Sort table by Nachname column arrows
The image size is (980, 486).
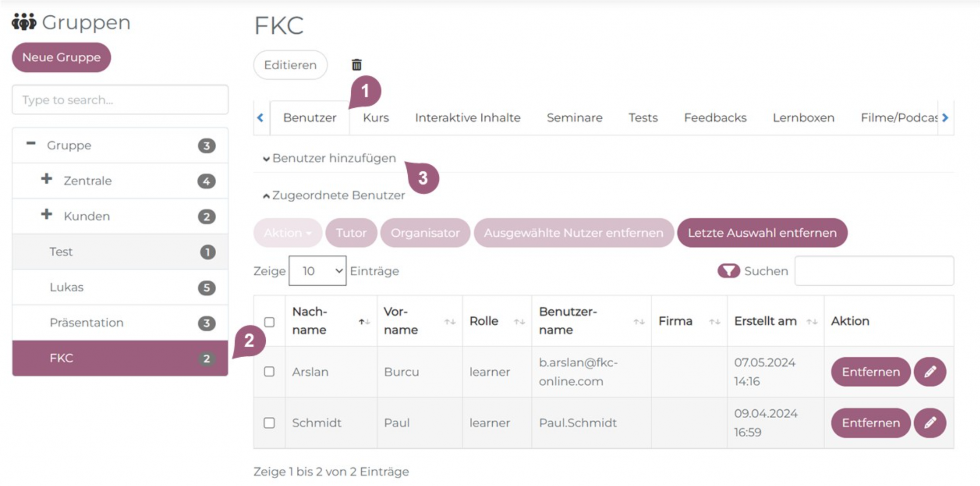tap(364, 322)
